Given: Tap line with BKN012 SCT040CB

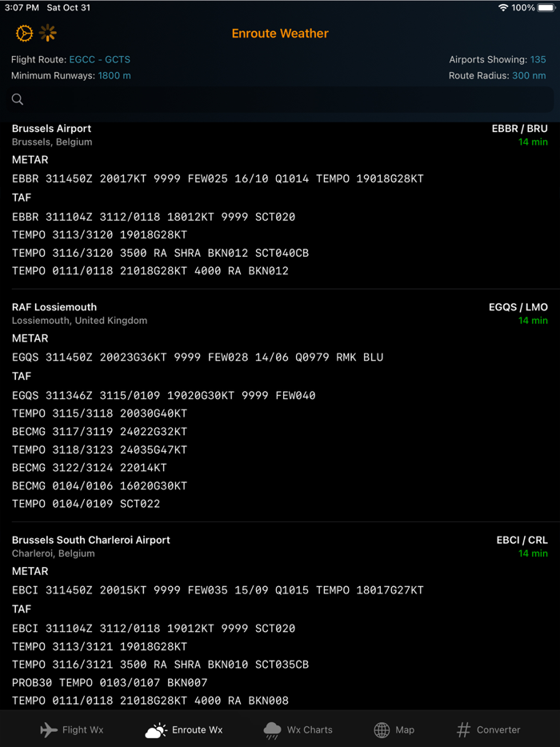Looking at the screenshot, I should pos(160,253).
